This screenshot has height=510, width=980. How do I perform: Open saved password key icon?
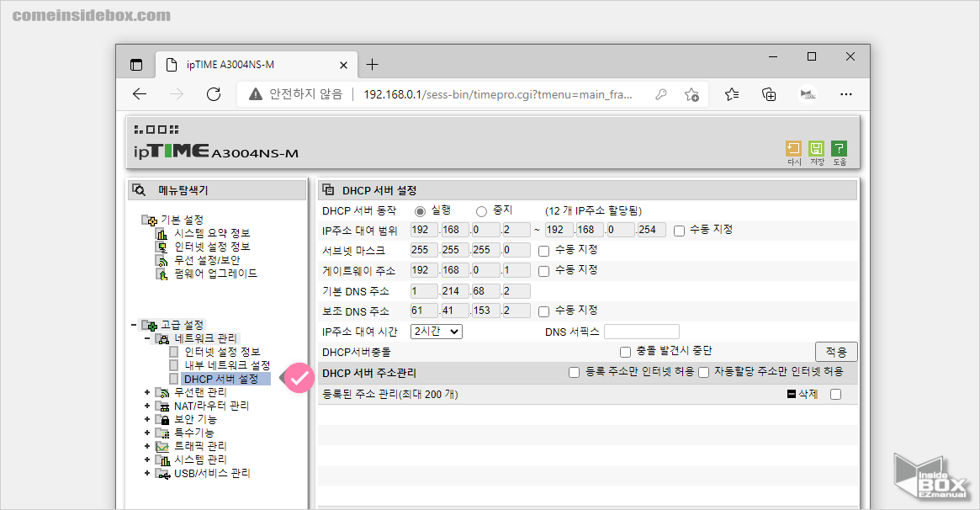click(x=660, y=94)
